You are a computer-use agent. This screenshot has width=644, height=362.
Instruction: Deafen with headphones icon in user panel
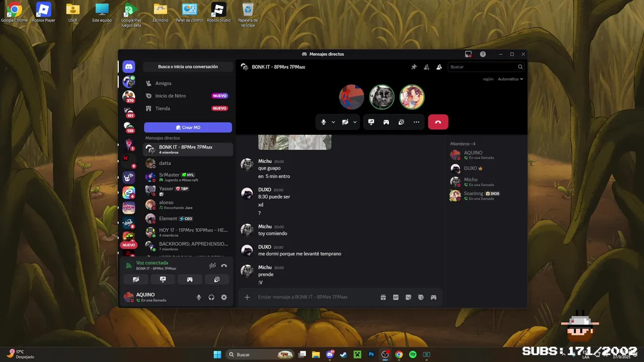coord(211,297)
